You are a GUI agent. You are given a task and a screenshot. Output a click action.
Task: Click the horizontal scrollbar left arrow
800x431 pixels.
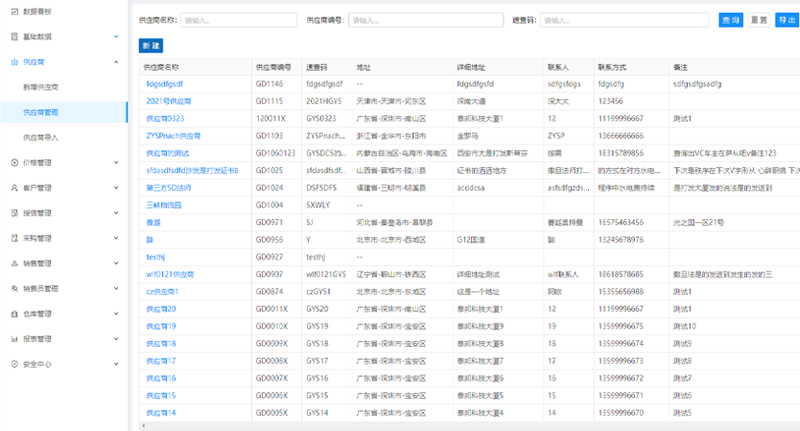coord(143,426)
